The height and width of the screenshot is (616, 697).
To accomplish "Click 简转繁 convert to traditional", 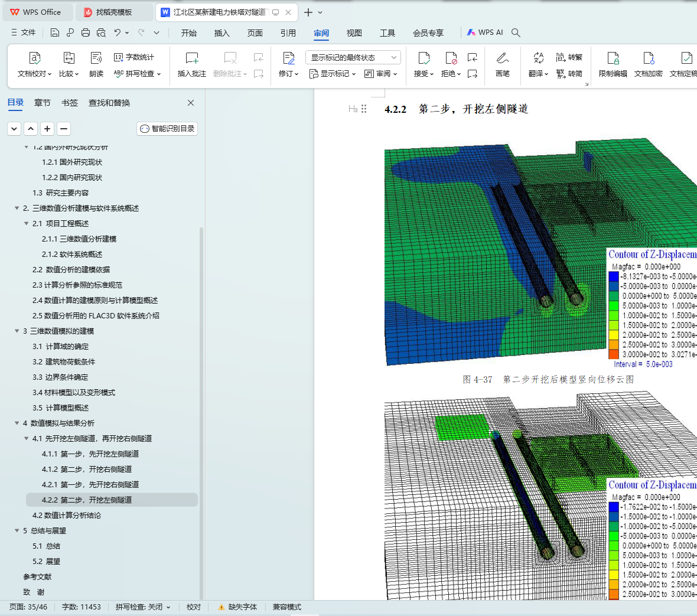I will tap(569, 57).
